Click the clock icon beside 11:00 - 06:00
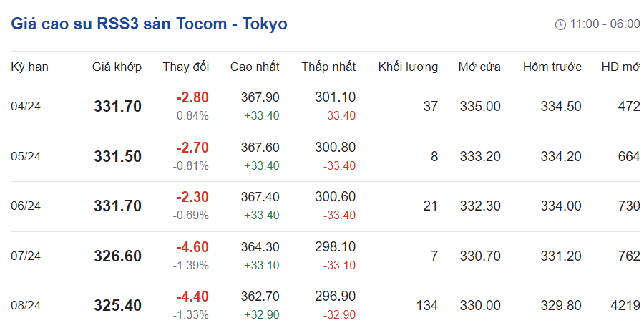644x323 pixels. pos(560,24)
